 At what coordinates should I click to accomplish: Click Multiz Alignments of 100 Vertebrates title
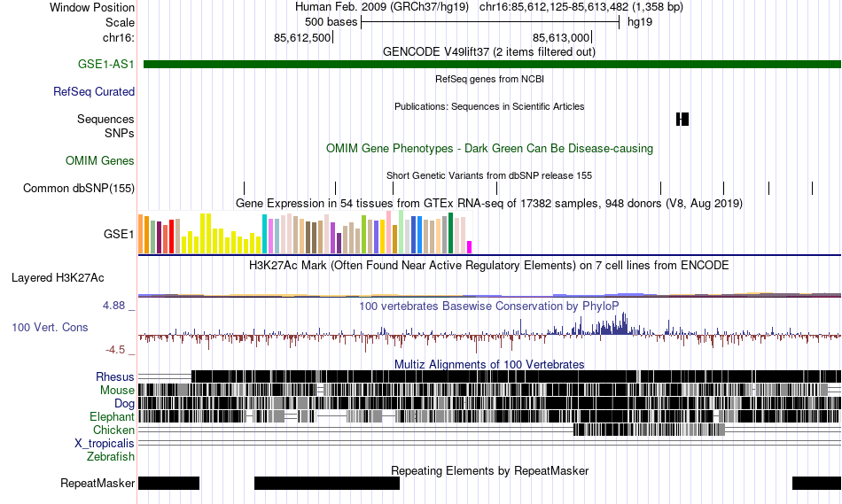[x=489, y=364]
